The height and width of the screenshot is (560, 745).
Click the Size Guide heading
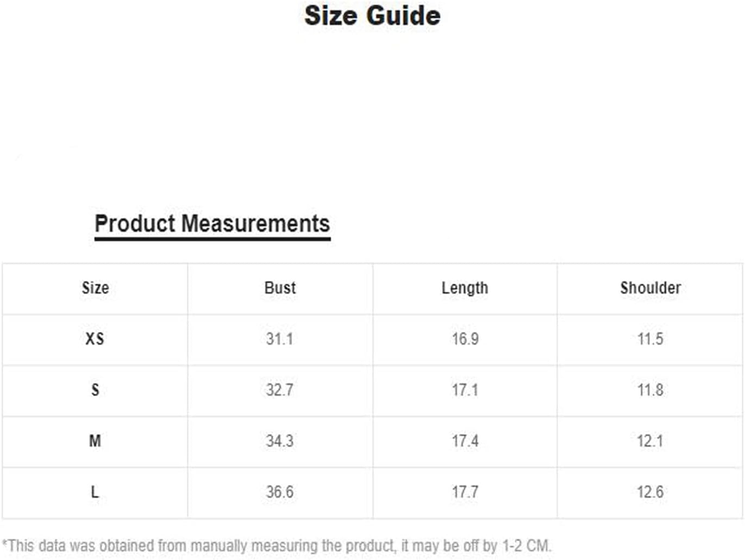pos(372,15)
